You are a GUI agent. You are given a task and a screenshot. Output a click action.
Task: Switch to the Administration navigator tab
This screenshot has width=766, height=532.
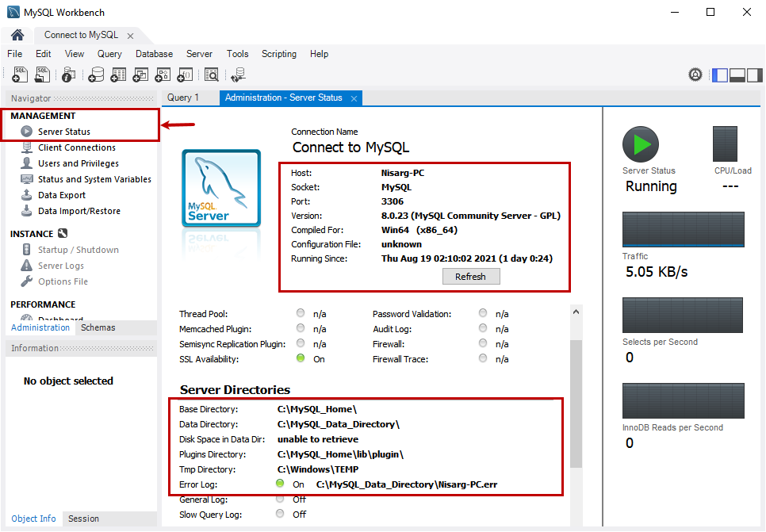(40, 327)
